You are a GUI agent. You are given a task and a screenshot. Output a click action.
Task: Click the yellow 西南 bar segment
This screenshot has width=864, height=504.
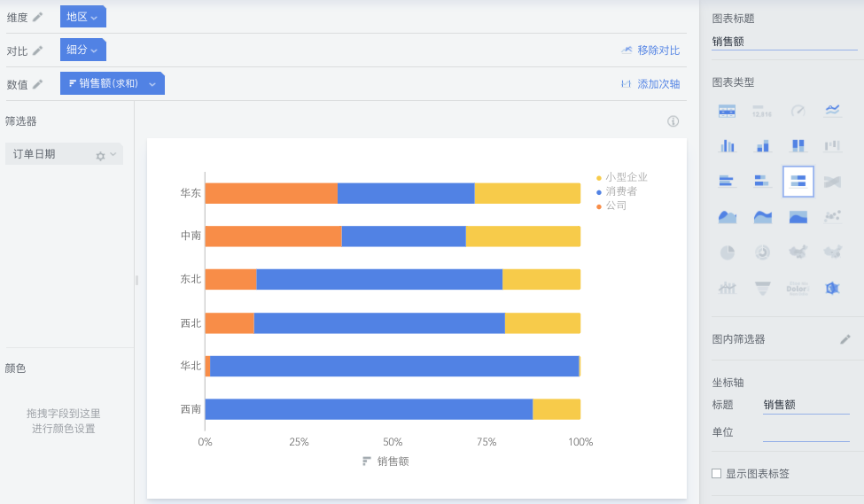tap(557, 409)
